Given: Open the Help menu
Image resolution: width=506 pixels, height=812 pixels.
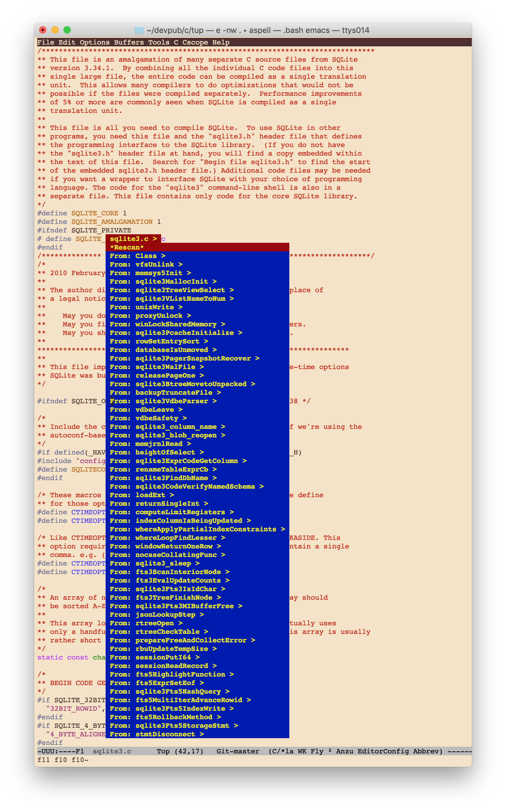Looking at the screenshot, I should click(221, 42).
